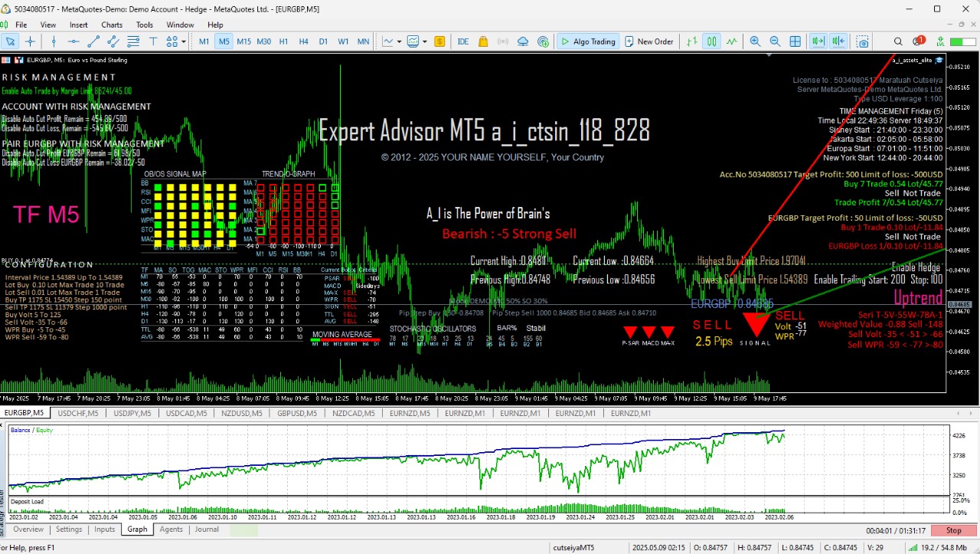Open the Tools menu
Screen dimensions: 980x554
[x=145, y=25]
